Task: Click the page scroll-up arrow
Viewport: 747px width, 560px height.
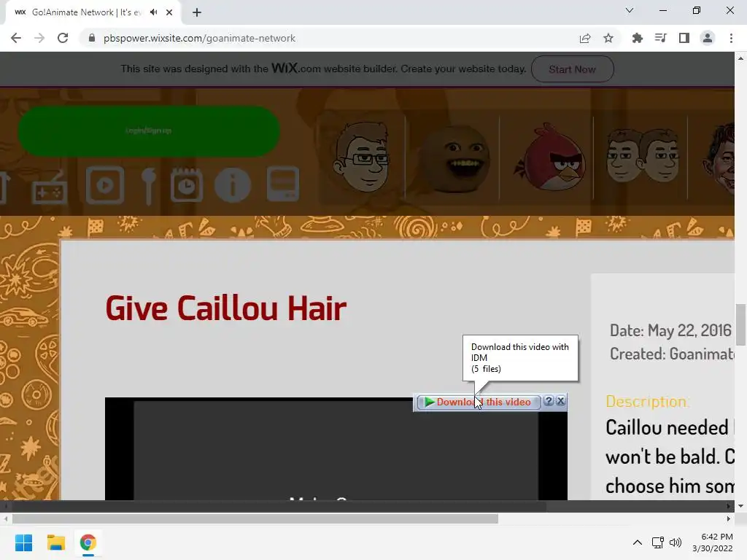Action: click(x=741, y=58)
